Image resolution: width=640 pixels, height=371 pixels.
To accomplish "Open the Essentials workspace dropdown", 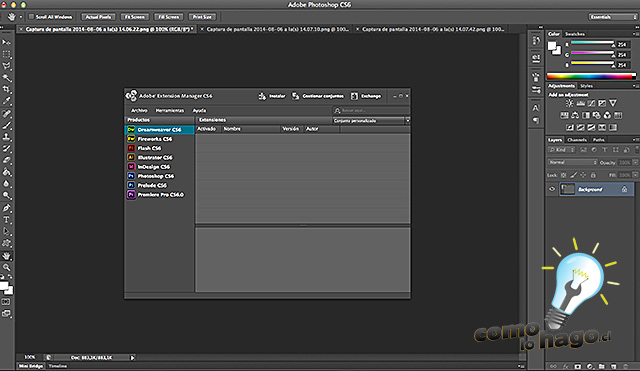I will point(612,17).
